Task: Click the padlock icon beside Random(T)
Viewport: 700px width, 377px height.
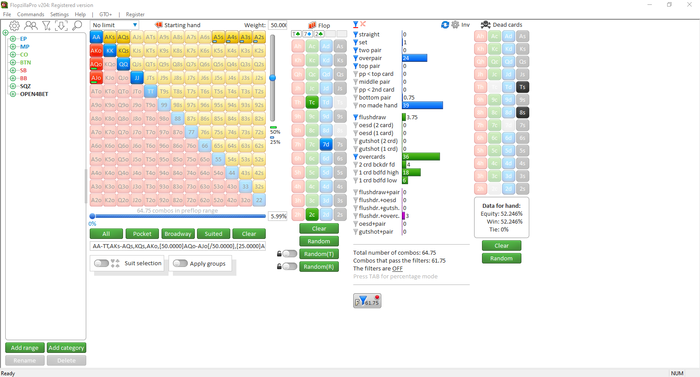Action: 279,254
